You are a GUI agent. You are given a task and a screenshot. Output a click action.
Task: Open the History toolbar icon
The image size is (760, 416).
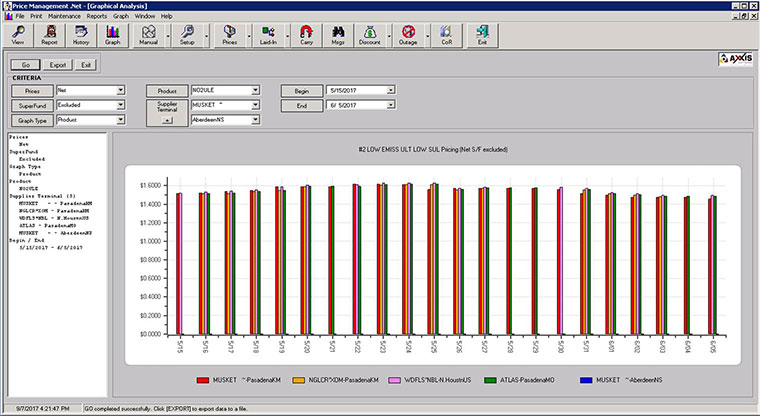coord(81,35)
